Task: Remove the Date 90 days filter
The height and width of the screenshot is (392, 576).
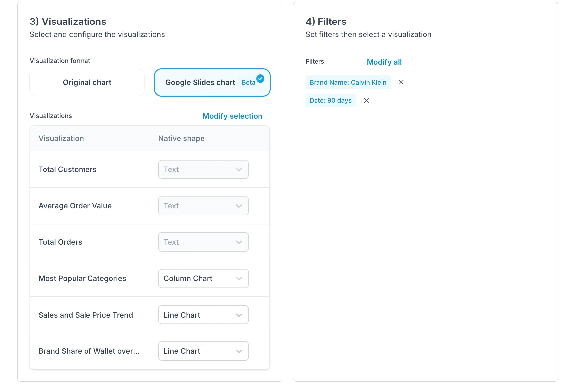Action: click(x=366, y=100)
